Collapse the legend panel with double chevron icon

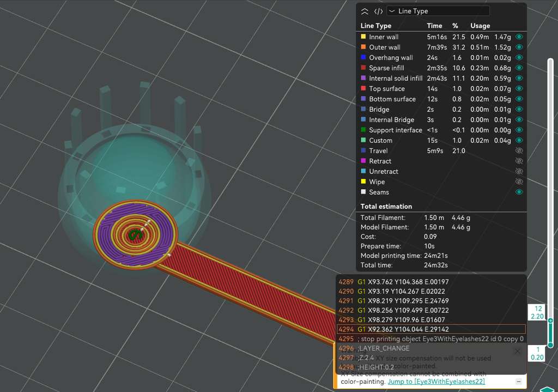click(x=365, y=11)
